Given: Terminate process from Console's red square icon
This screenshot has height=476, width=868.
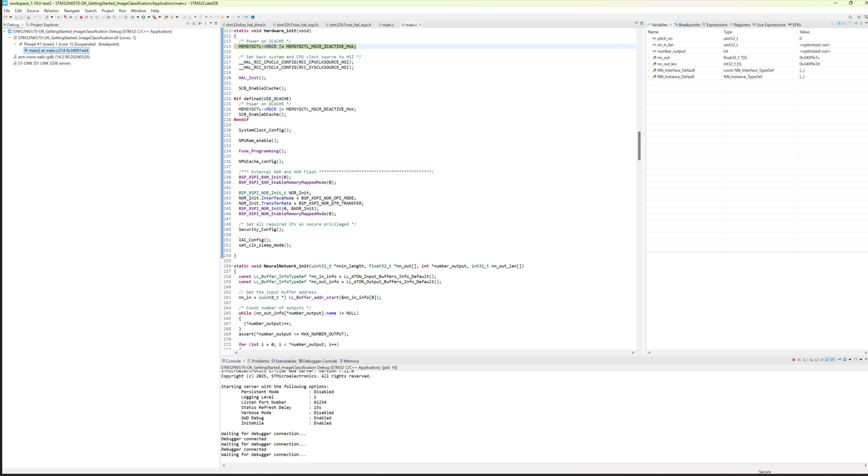Looking at the screenshot, I should click(x=793, y=360).
